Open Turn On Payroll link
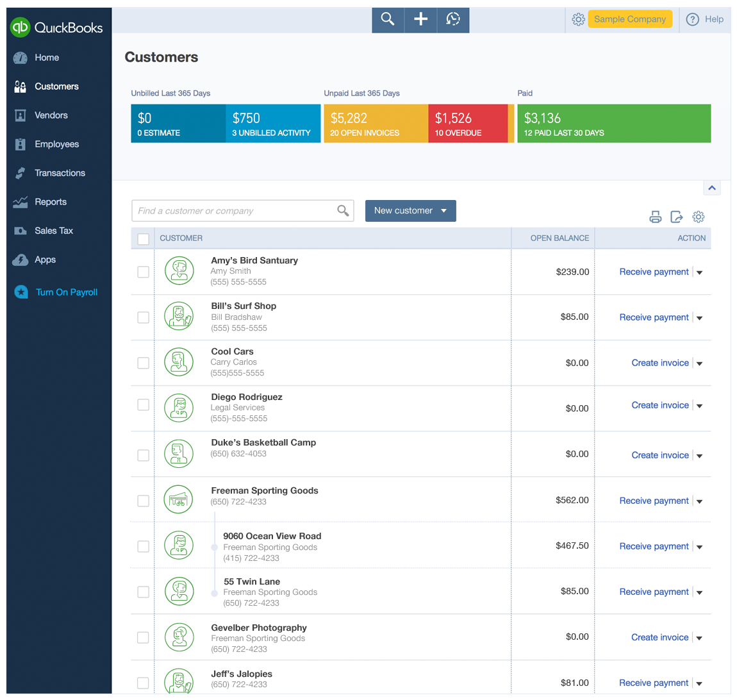 (x=67, y=292)
